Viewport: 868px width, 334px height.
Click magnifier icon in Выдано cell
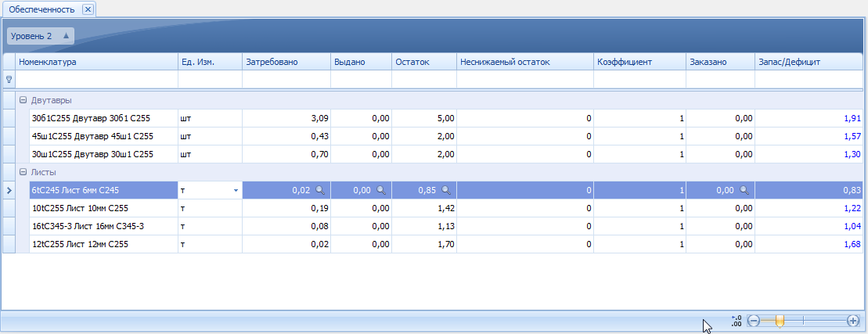point(380,190)
